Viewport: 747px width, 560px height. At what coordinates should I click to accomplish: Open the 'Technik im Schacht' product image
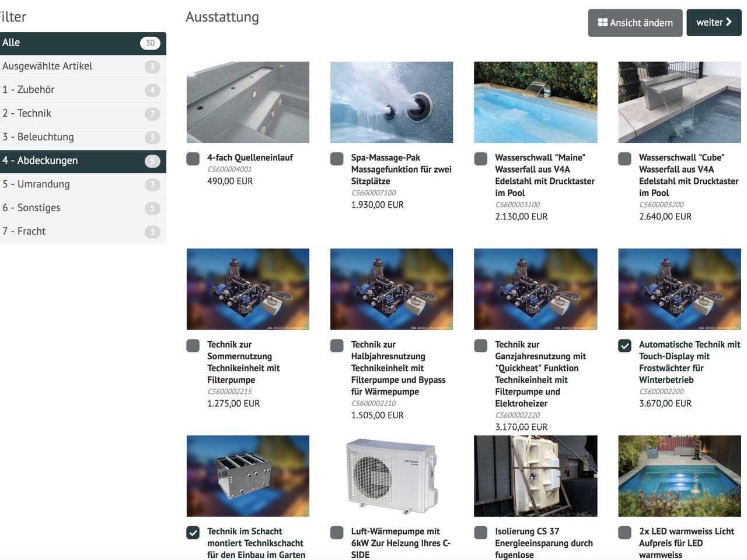pyautogui.click(x=248, y=476)
